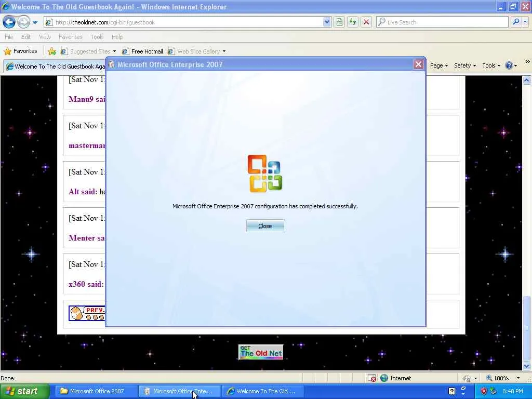532x399 pixels.
Task: Open the Free Hotmail favorite link
Action: (x=142, y=51)
